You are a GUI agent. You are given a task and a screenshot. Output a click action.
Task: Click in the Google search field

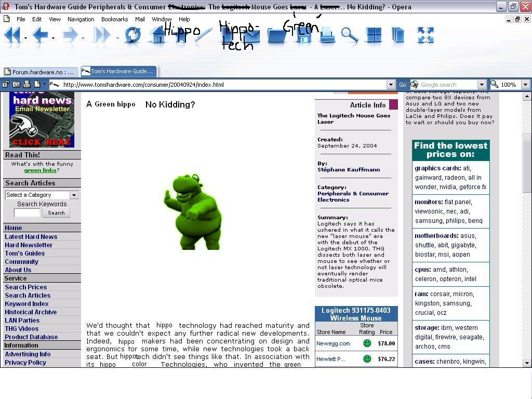[448, 85]
